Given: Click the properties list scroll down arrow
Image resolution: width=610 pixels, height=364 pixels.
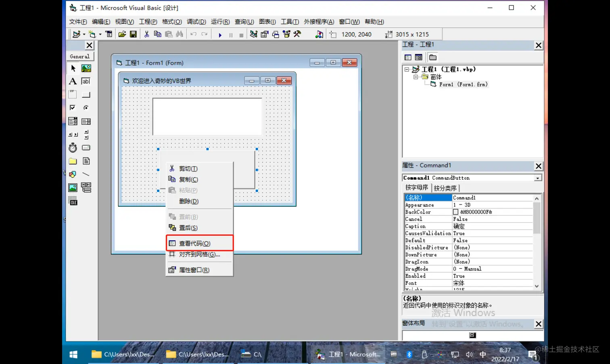Looking at the screenshot, I should [537, 286].
